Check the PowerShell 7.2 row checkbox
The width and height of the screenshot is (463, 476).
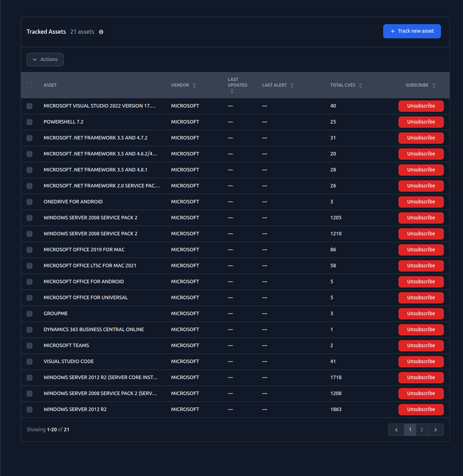coord(29,122)
